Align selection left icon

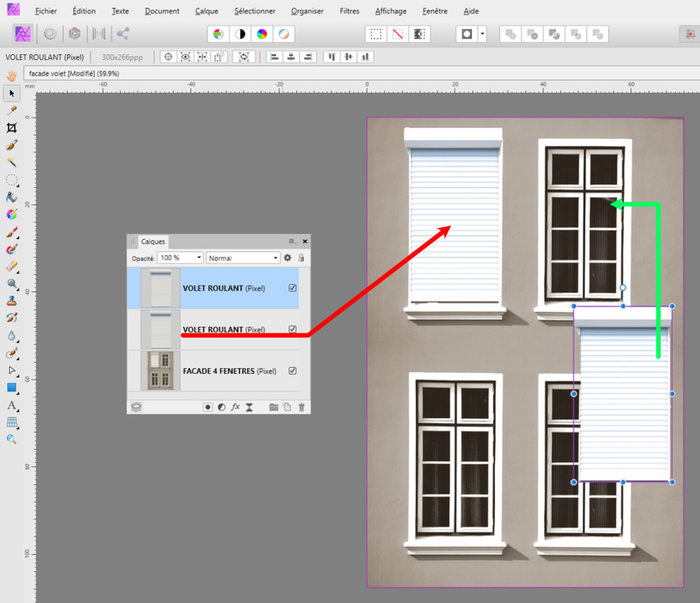pos(274,57)
